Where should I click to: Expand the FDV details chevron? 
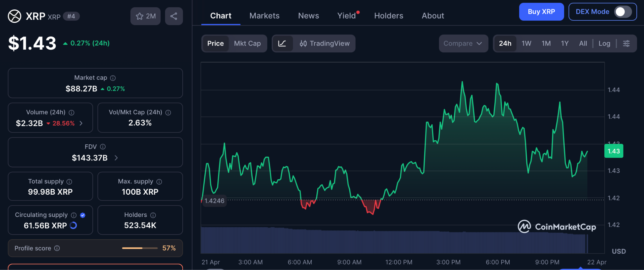point(116,158)
